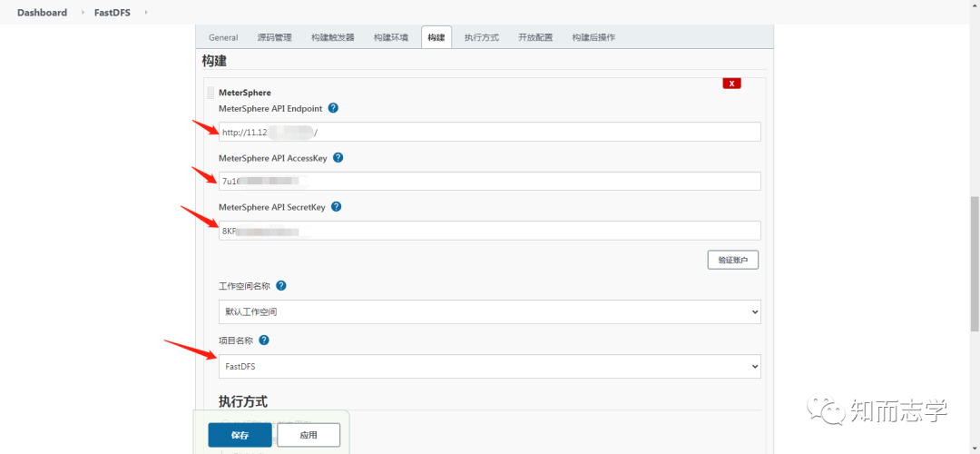This screenshot has width=980, height=454.
Task: Click the page vertical scrollbar thumb
Action: tap(975, 264)
